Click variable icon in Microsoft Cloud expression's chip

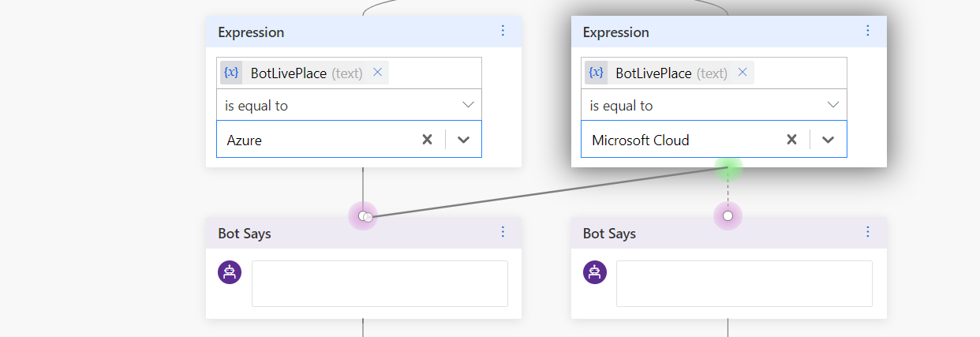click(596, 73)
